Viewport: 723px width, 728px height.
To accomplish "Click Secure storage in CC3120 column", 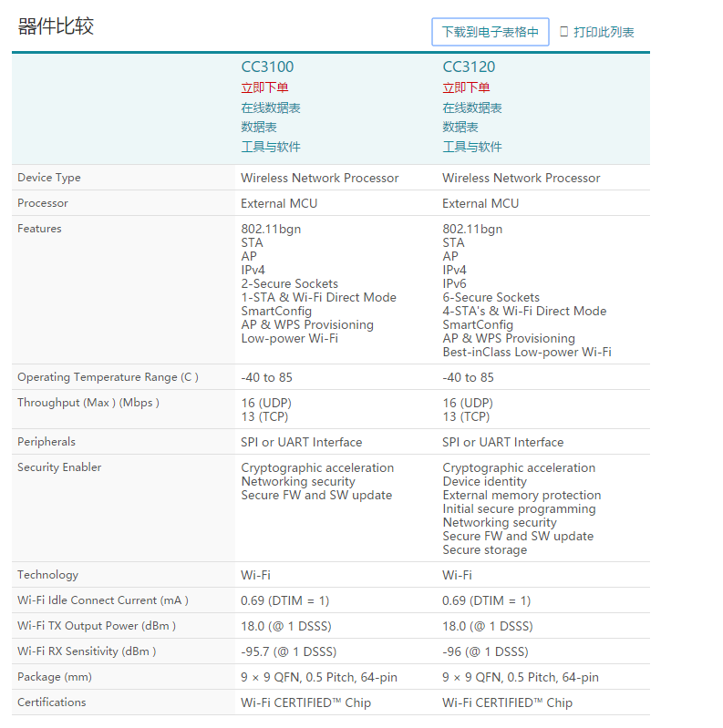I will click(485, 549).
